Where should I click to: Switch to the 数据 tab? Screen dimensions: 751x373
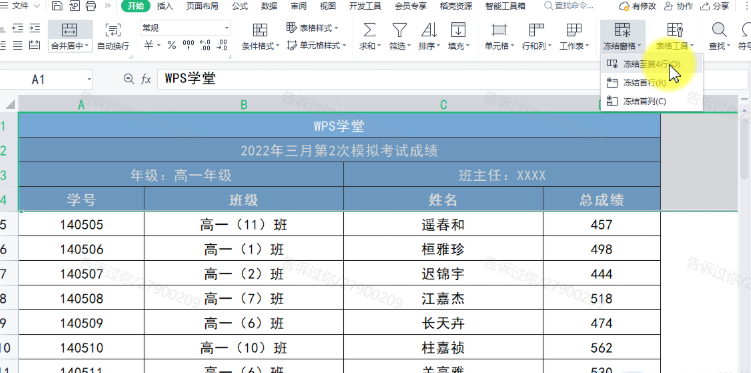tap(269, 6)
